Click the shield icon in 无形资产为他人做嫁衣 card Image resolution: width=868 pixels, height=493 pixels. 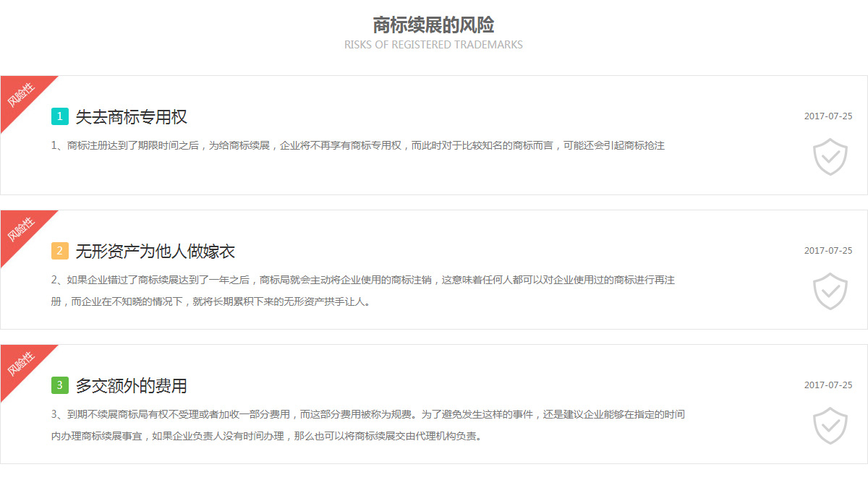(x=830, y=291)
